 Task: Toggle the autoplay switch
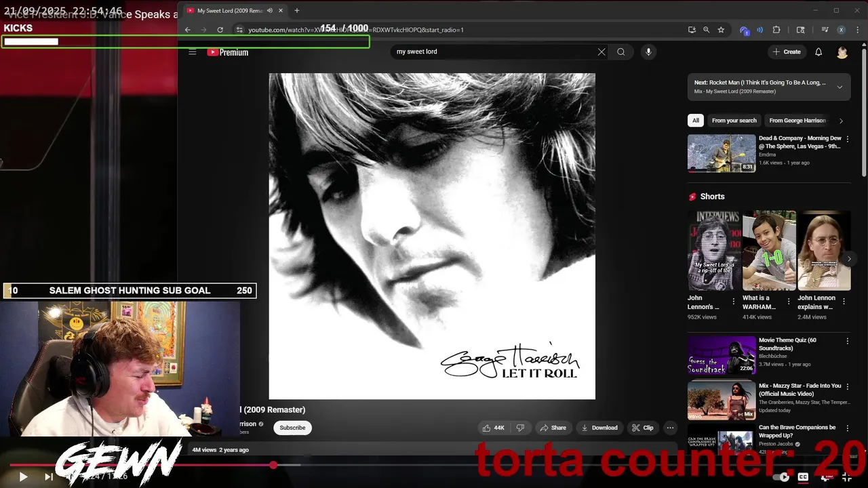782,476
